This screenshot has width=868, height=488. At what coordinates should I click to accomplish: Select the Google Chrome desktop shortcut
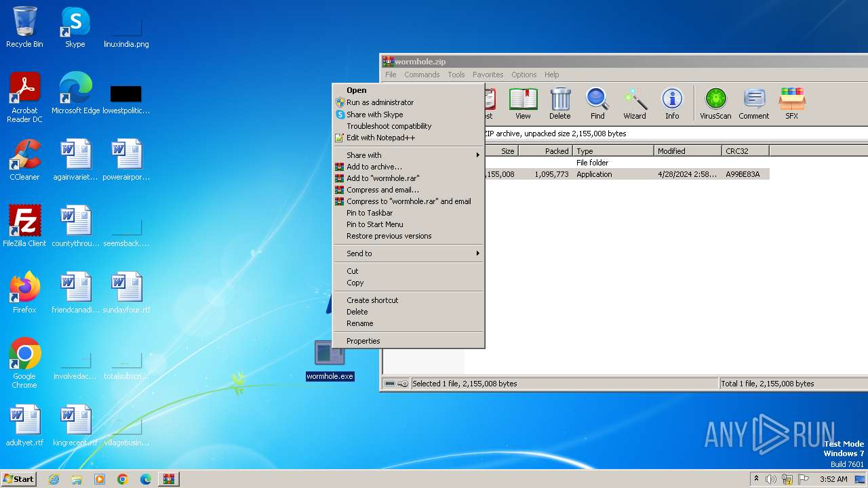[24, 363]
